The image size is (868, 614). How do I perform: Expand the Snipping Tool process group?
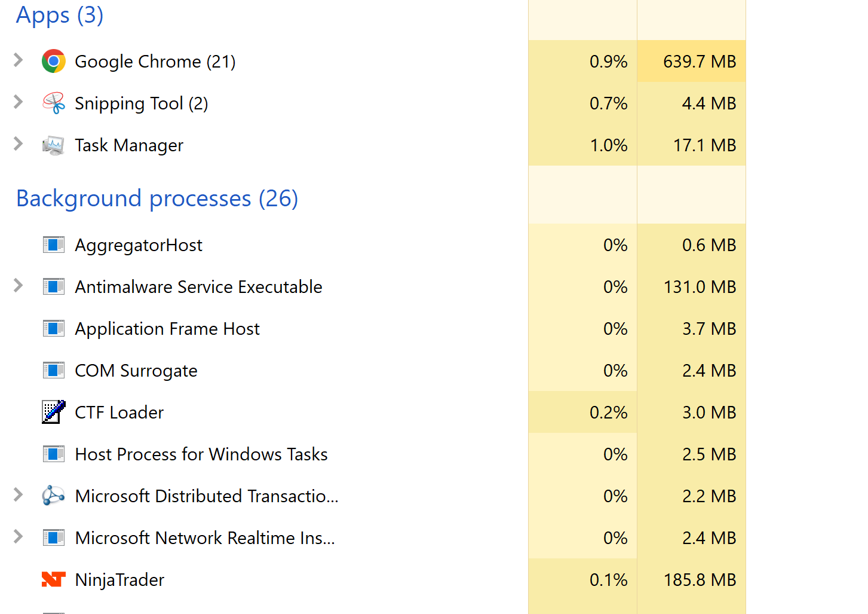[19, 102]
